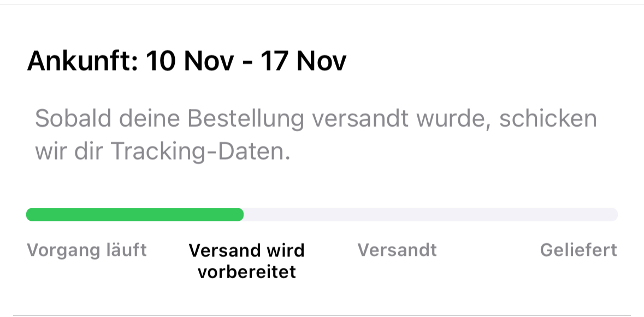Image resolution: width=644 pixels, height=317 pixels.
Task: Click the far right end of progress track
Action: point(614,215)
